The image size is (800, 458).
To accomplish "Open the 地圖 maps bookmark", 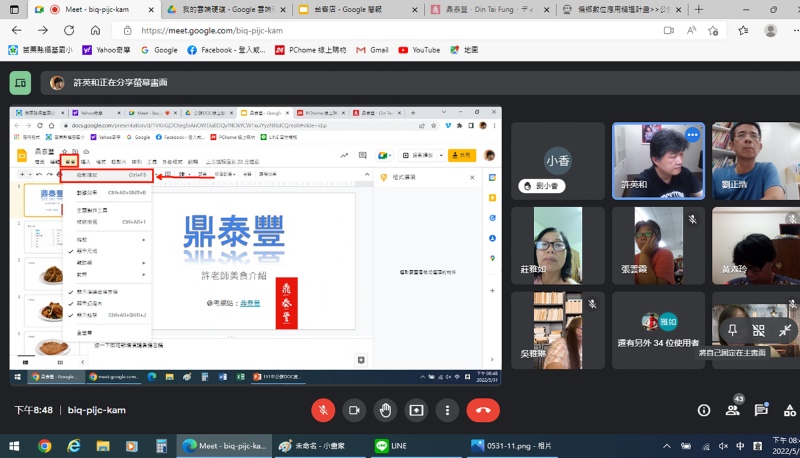I will (x=464, y=50).
